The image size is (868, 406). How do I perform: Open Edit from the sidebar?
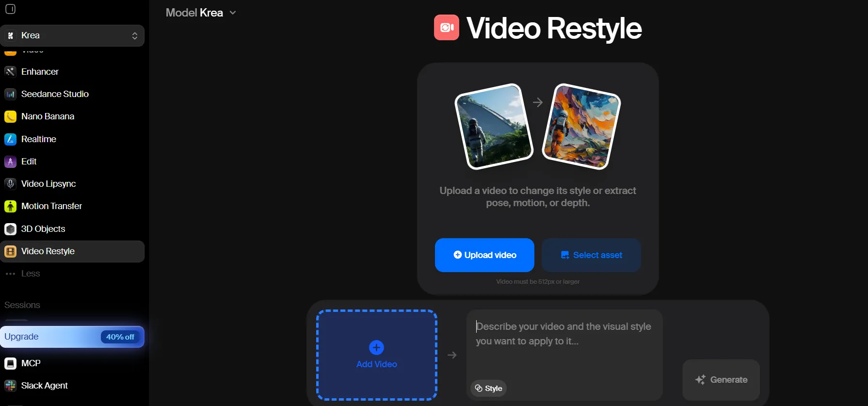(x=72, y=162)
